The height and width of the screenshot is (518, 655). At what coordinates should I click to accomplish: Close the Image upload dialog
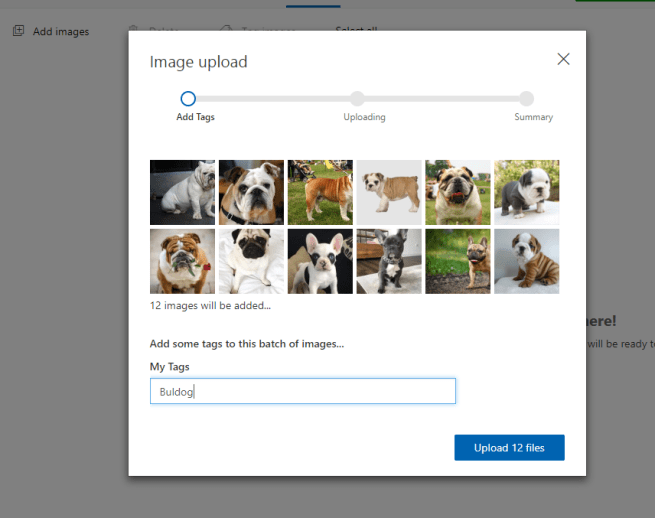pos(563,59)
